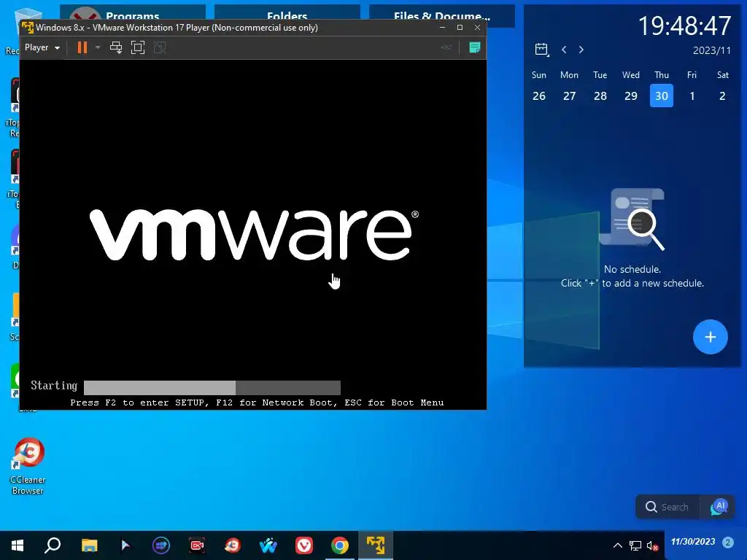This screenshot has width=747, height=560.
Task: Close the VMware Workstation Player window
Action: click(477, 28)
